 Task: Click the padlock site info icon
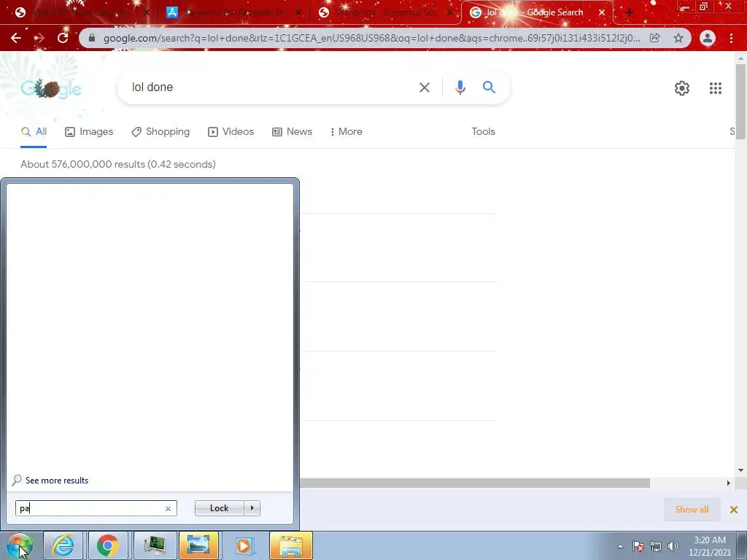[92, 38]
